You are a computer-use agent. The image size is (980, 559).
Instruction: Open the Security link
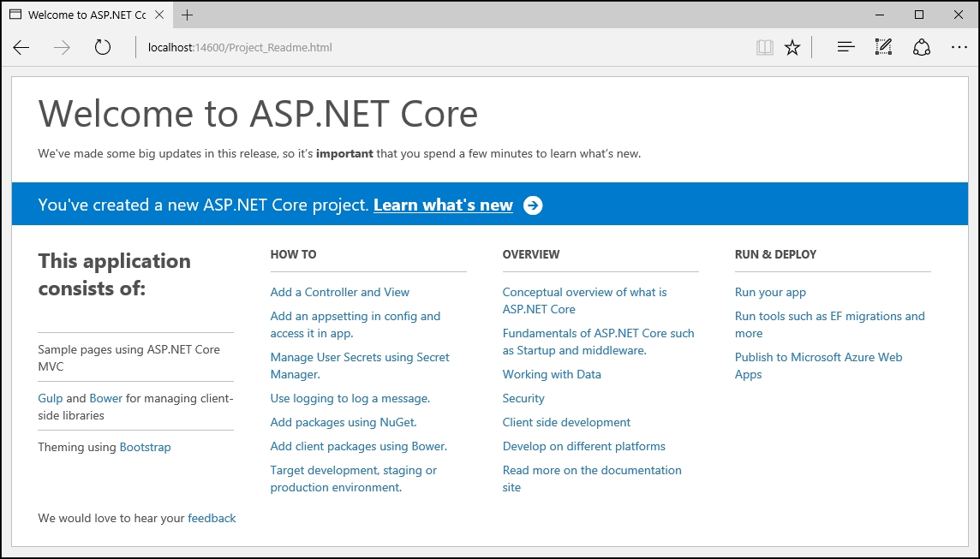pyautogui.click(x=523, y=398)
